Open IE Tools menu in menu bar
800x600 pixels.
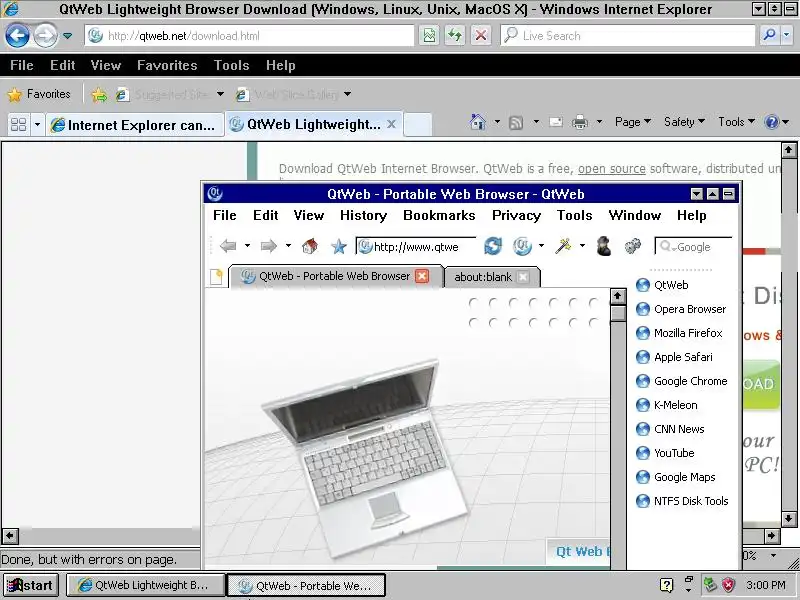tap(232, 65)
